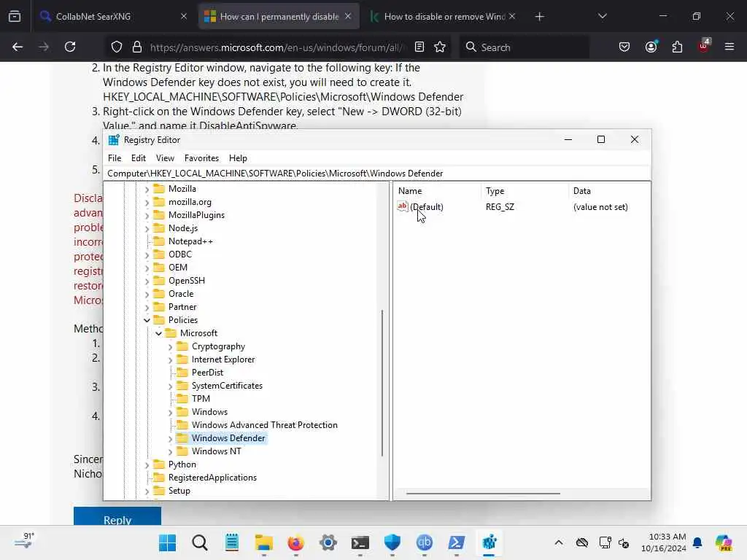
Task: Click the Firefox Search box
Action: [x=524, y=47]
